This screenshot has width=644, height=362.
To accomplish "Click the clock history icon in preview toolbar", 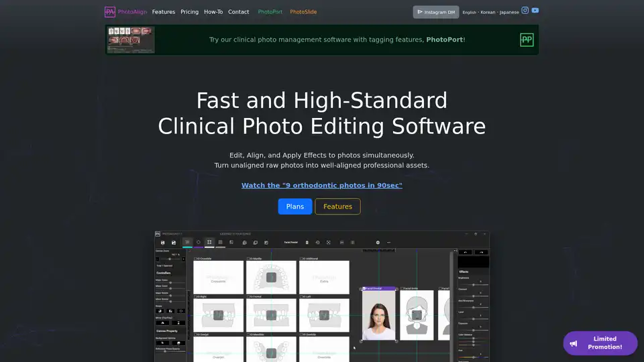I will point(317,243).
